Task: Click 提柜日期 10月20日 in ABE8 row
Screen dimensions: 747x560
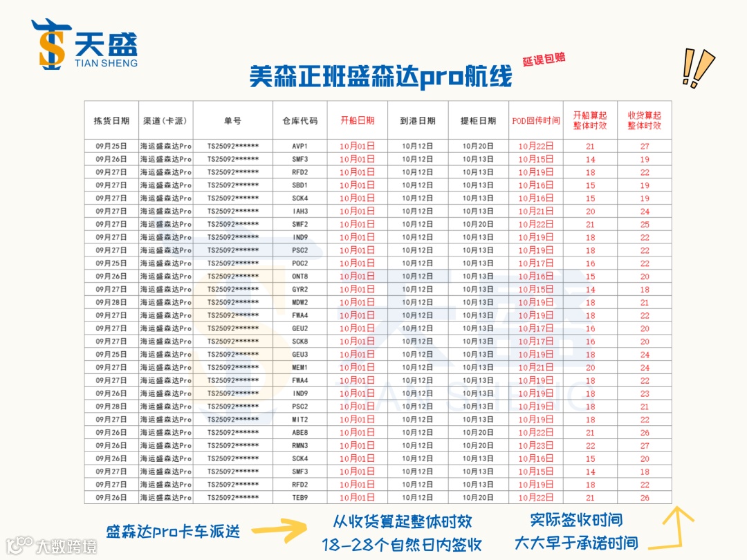Action: [x=478, y=432]
